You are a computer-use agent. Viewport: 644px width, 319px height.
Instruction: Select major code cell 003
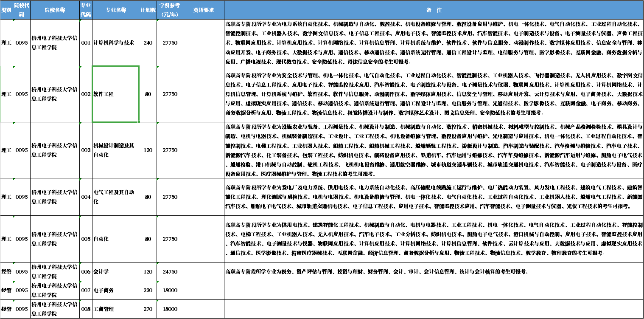(86, 150)
